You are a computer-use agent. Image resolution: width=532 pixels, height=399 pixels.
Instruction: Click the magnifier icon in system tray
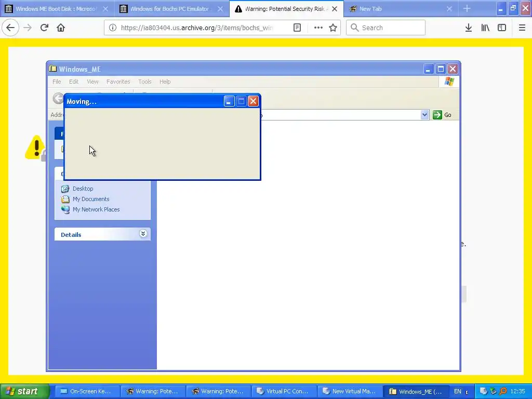click(503, 391)
